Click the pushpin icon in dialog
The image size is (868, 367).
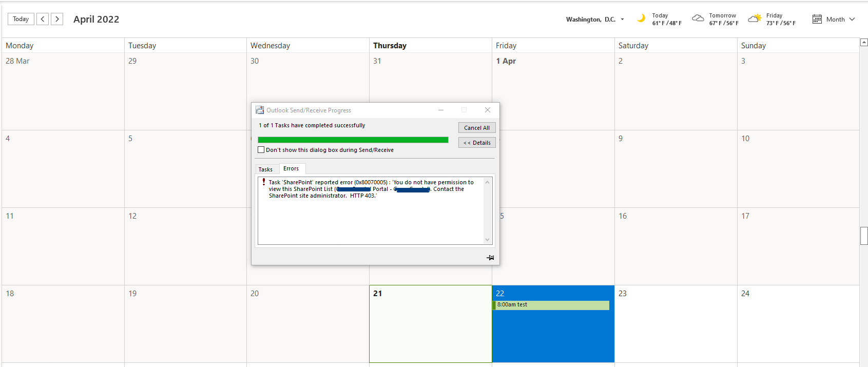point(490,258)
